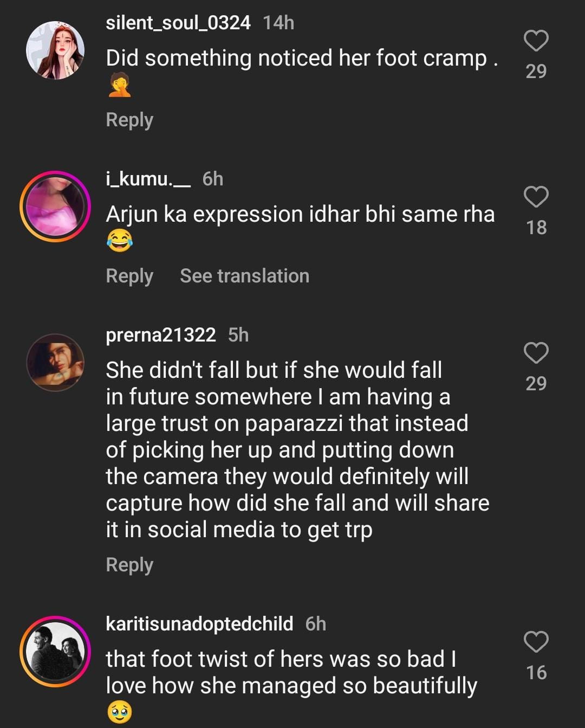Open i_kumu.__ username link
This screenshot has width=585, height=728.
[x=148, y=179]
